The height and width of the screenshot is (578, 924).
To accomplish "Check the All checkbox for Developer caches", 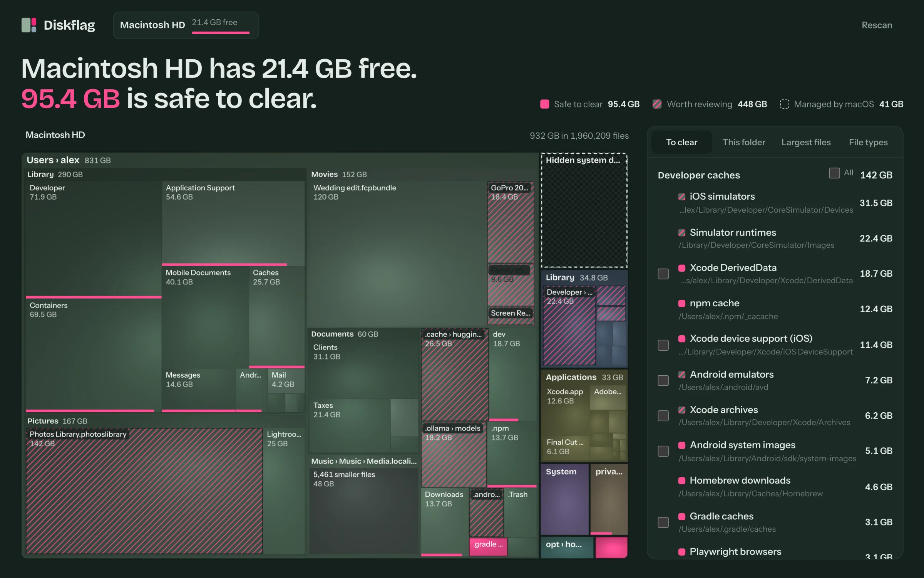I will pos(834,173).
